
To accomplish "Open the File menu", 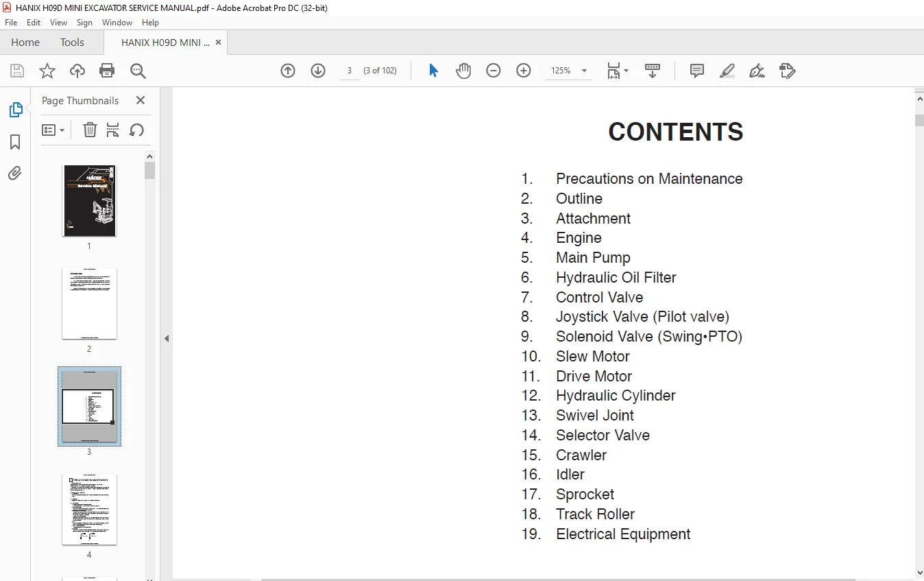I will coord(11,23).
